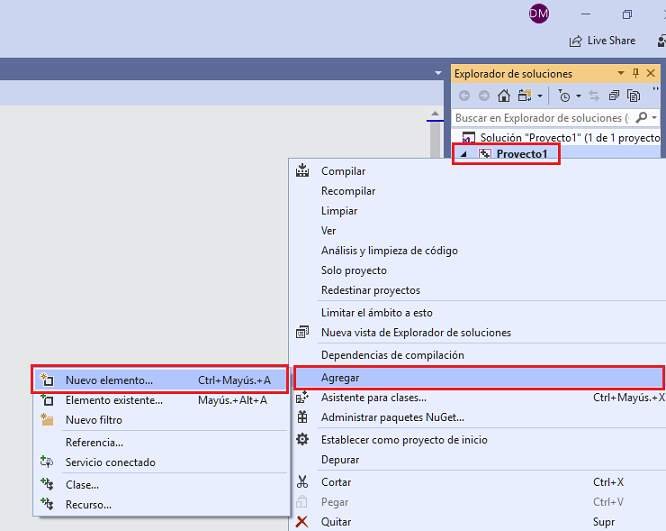Viewport: 666px width, 531px height.
Task: Pin the Explorador de soluciones panel
Action: (635, 73)
